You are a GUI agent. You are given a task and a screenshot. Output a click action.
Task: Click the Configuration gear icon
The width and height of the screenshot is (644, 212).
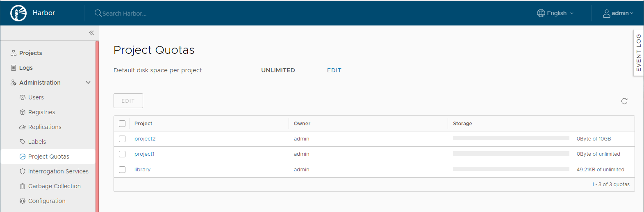click(x=23, y=201)
